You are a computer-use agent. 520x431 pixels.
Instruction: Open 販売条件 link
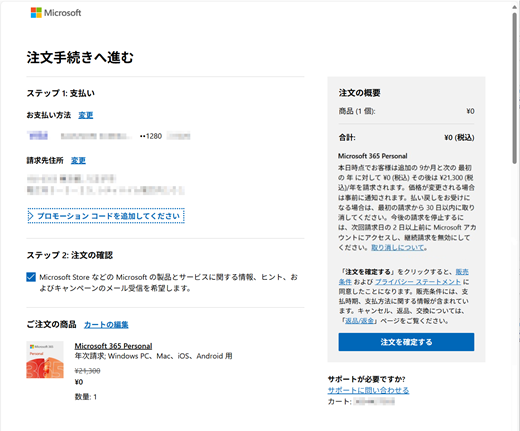(462, 272)
